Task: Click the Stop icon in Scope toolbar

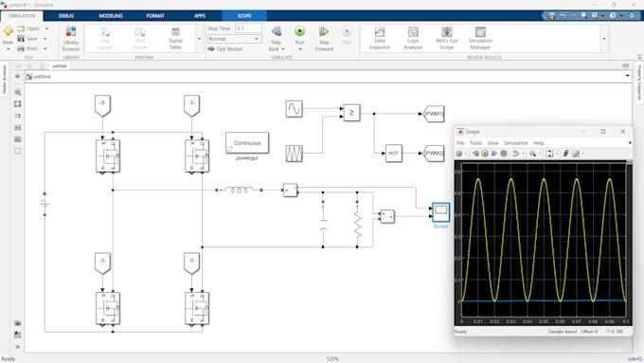Action: [x=504, y=154]
